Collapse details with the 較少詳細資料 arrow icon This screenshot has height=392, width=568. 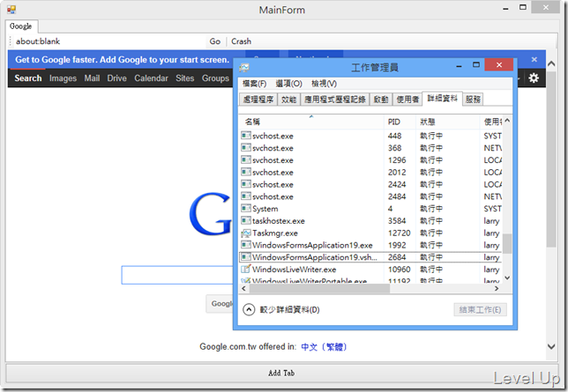click(x=249, y=309)
